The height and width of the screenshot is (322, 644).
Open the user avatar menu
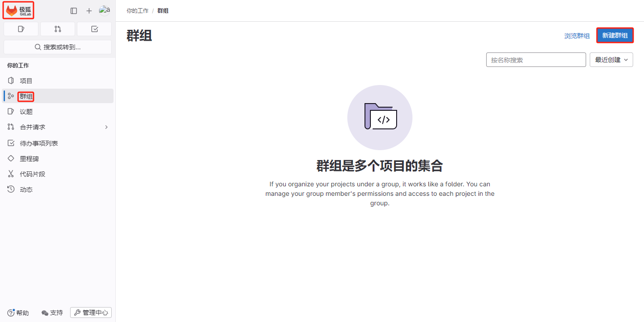[x=104, y=10]
